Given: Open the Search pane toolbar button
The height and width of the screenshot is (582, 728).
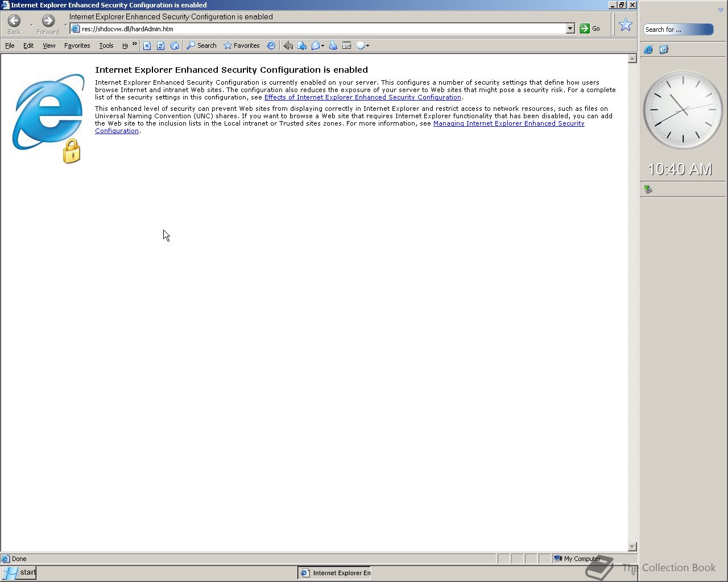Looking at the screenshot, I should 201,45.
